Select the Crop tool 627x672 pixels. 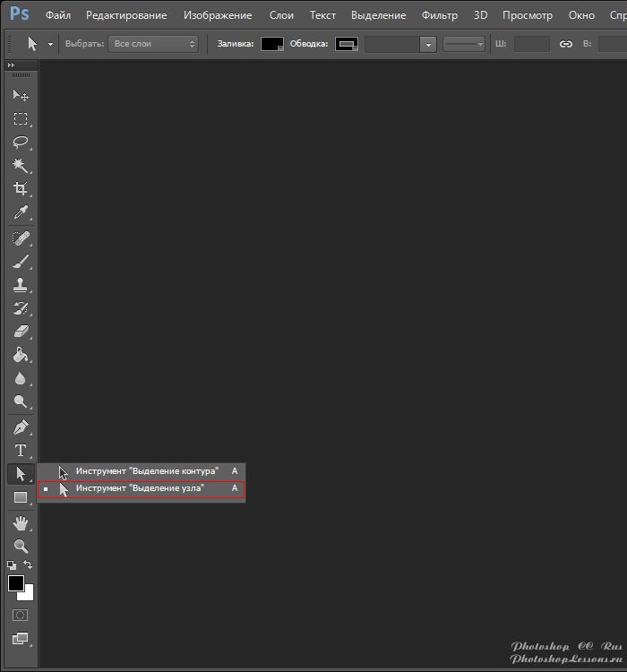[x=20, y=189]
